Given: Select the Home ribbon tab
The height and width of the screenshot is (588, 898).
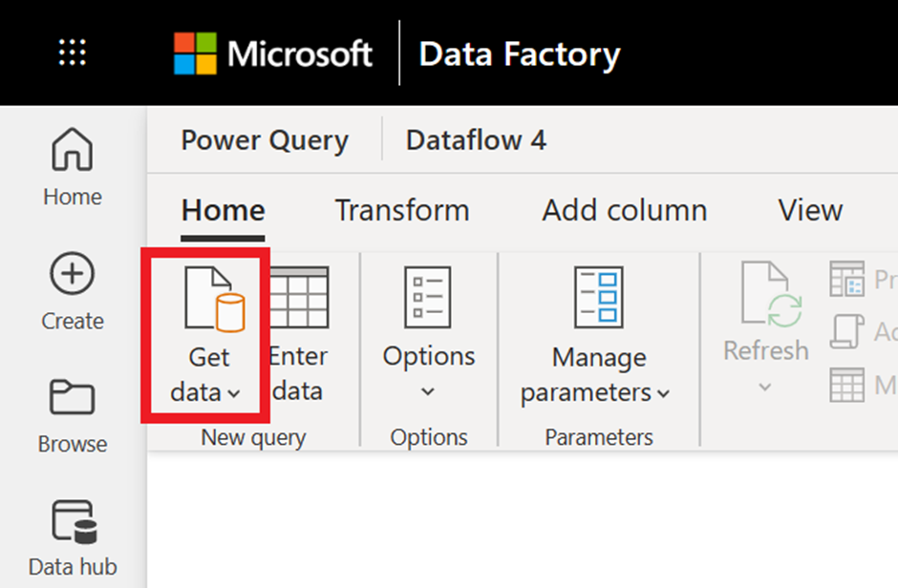Looking at the screenshot, I should coord(223,211).
